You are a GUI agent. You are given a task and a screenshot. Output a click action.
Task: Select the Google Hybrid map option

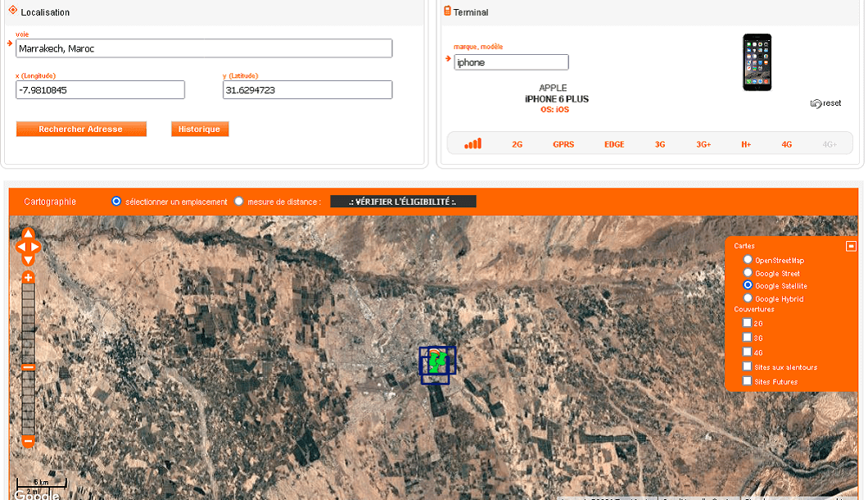[748, 298]
